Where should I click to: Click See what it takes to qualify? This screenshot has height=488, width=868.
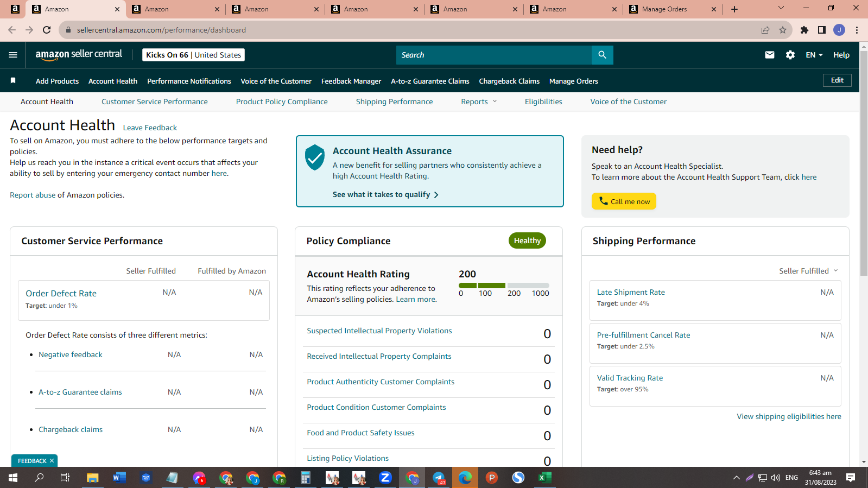click(x=385, y=194)
